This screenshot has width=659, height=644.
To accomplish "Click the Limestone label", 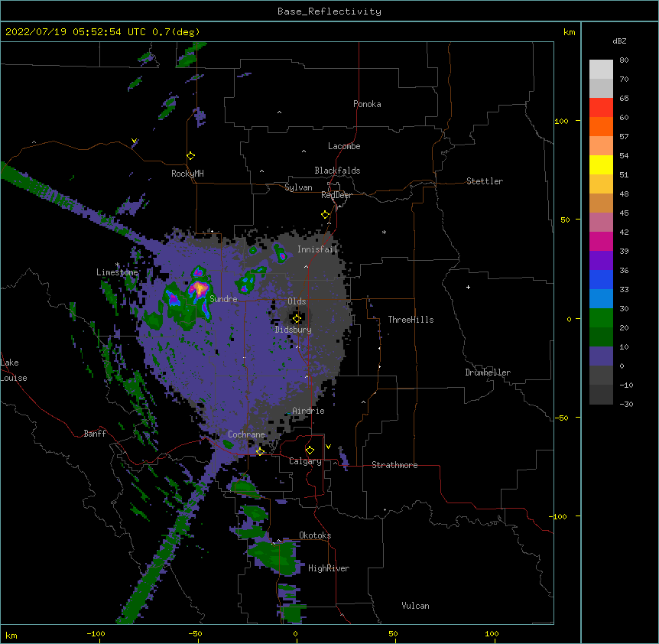I will (x=117, y=272).
